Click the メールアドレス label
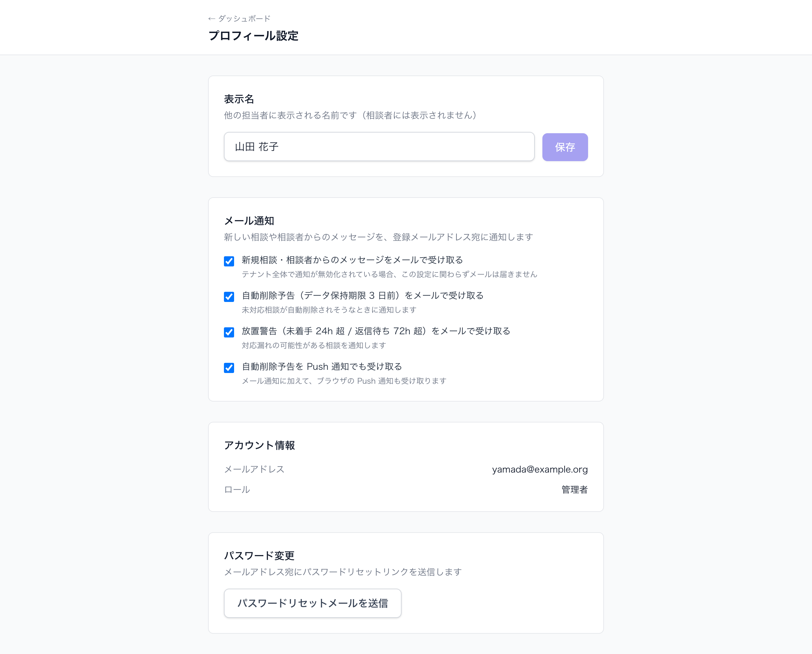812x654 pixels. coord(254,469)
